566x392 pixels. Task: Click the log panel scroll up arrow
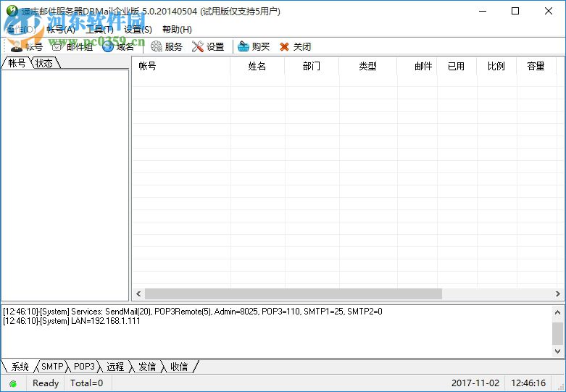(x=558, y=312)
